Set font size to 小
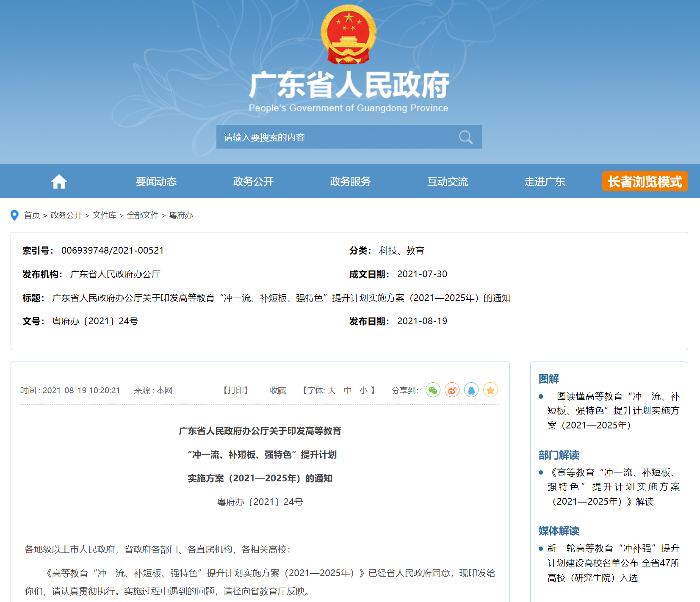 coord(363,390)
